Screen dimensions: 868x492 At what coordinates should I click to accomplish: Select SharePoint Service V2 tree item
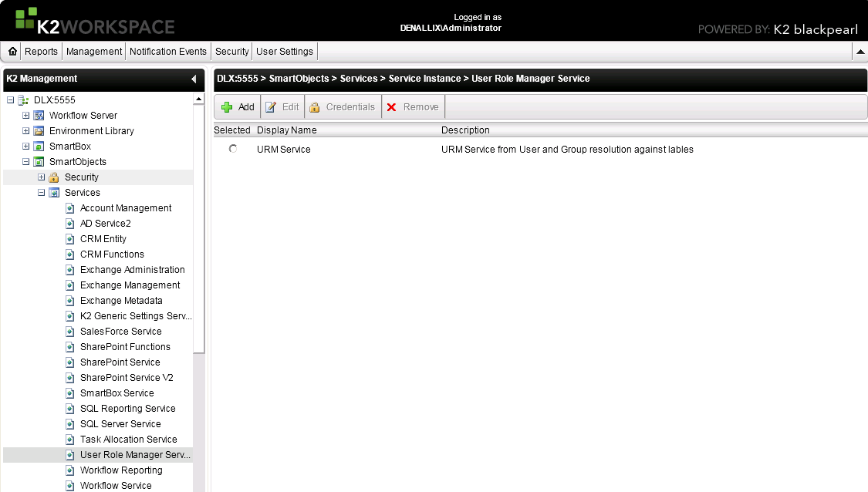pyautogui.click(x=127, y=378)
